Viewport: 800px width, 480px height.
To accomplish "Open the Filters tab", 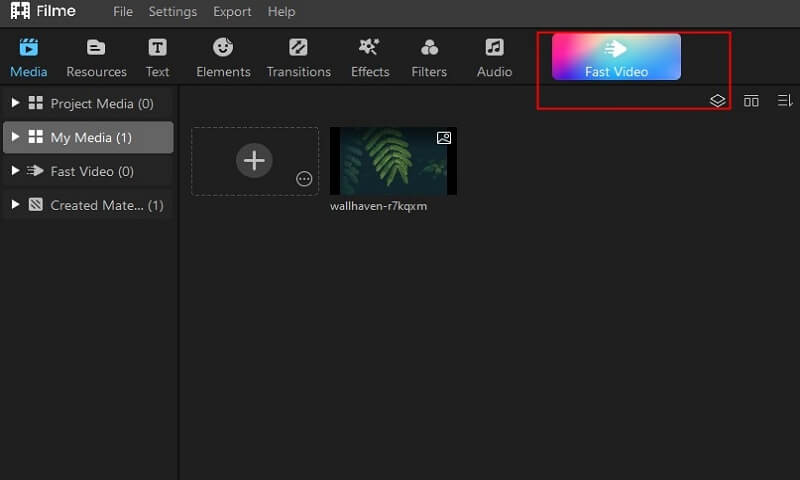I will click(429, 58).
